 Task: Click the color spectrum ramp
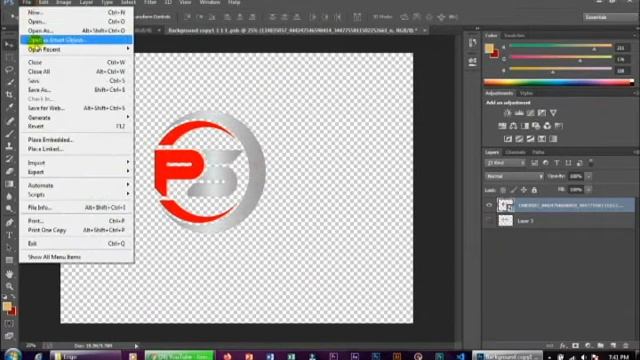coord(559,82)
